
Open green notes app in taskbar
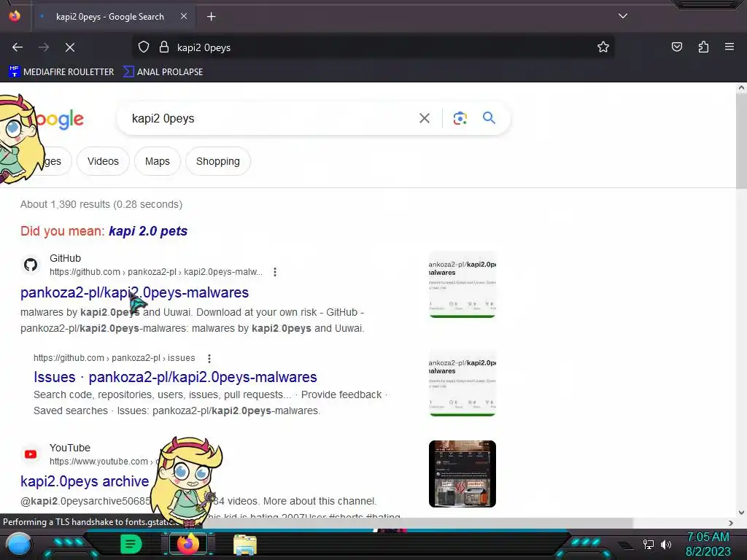pyautogui.click(x=131, y=544)
